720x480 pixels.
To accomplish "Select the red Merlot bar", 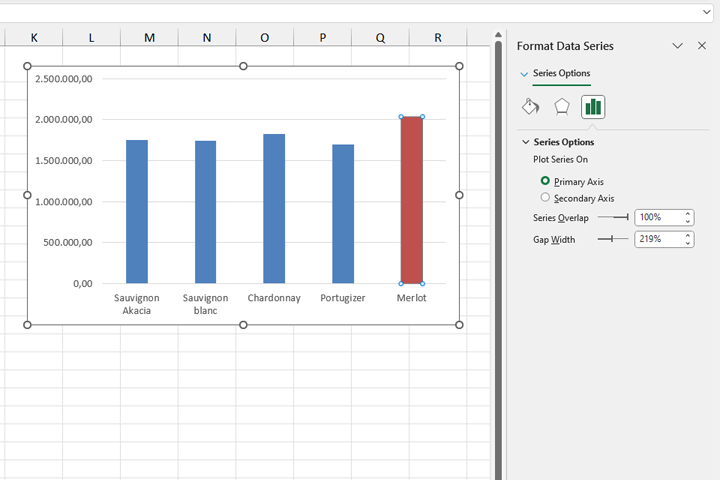I will (411, 200).
